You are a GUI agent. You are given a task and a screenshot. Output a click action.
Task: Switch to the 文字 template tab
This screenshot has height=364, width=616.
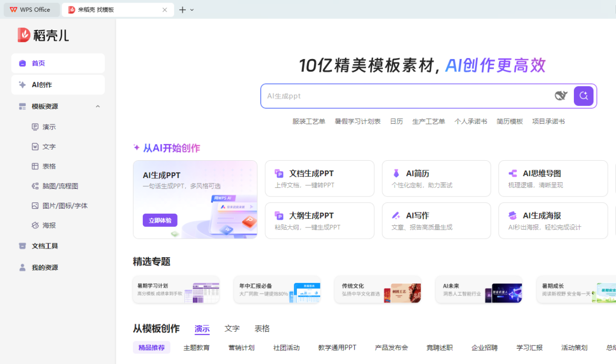[x=232, y=329]
